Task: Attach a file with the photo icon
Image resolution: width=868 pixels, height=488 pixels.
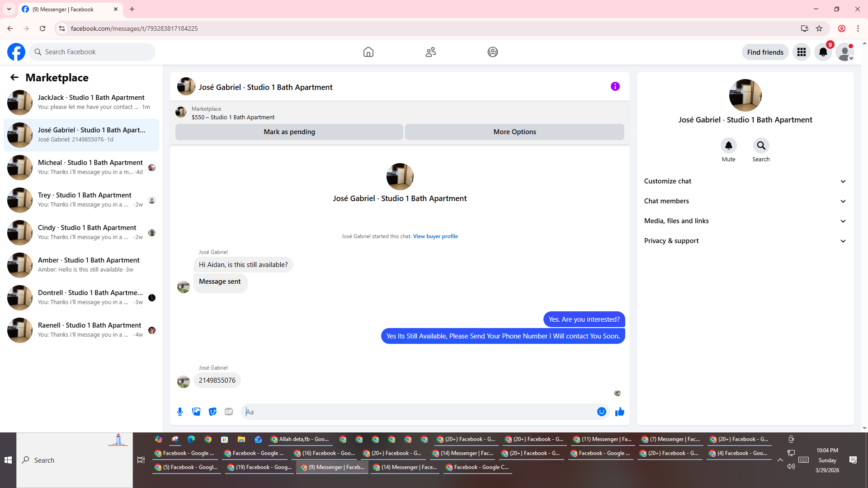Action: [x=196, y=412]
